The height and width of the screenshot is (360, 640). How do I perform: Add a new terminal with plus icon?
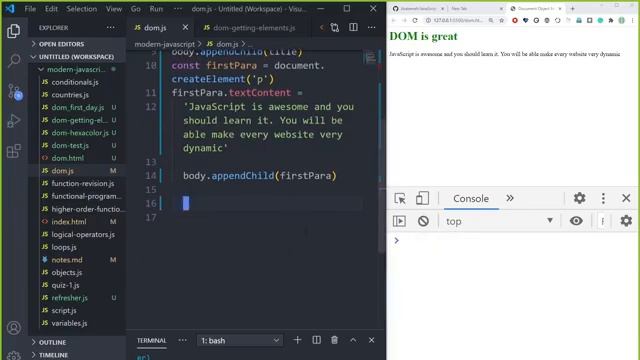(x=297, y=340)
